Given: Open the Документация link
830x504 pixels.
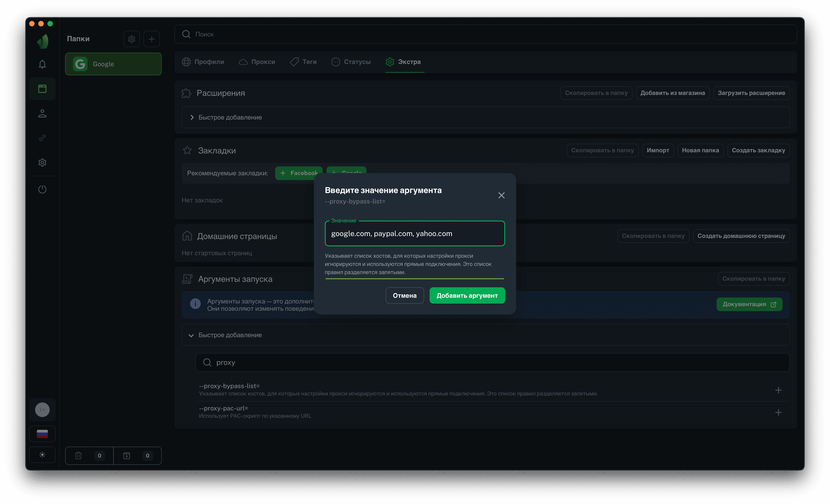Looking at the screenshot, I should [x=749, y=304].
